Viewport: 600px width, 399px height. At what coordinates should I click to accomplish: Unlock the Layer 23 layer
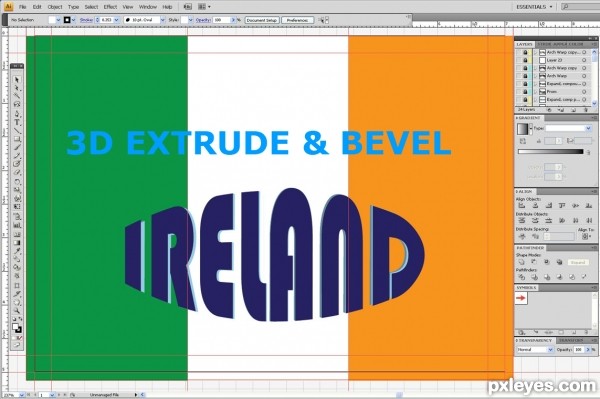click(525, 60)
